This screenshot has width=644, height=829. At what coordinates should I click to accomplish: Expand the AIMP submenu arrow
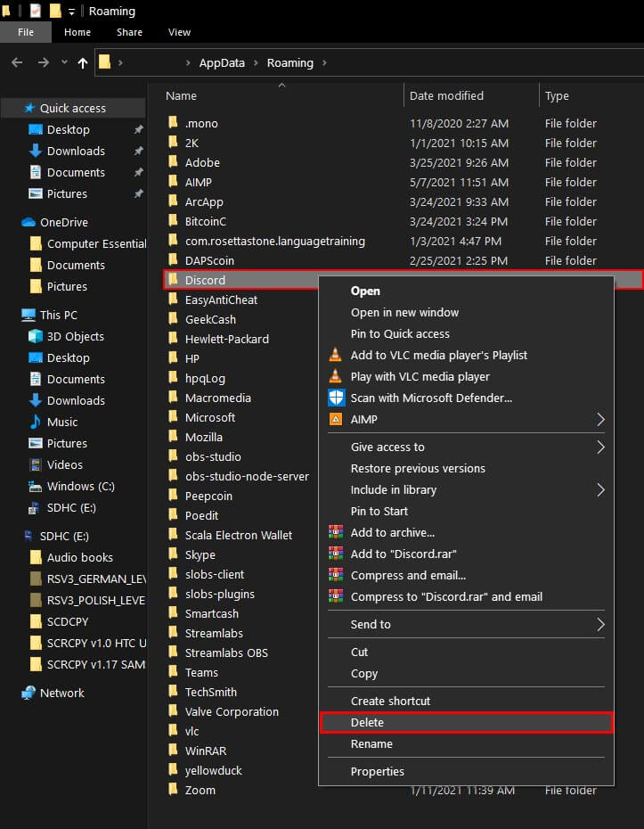600,419
